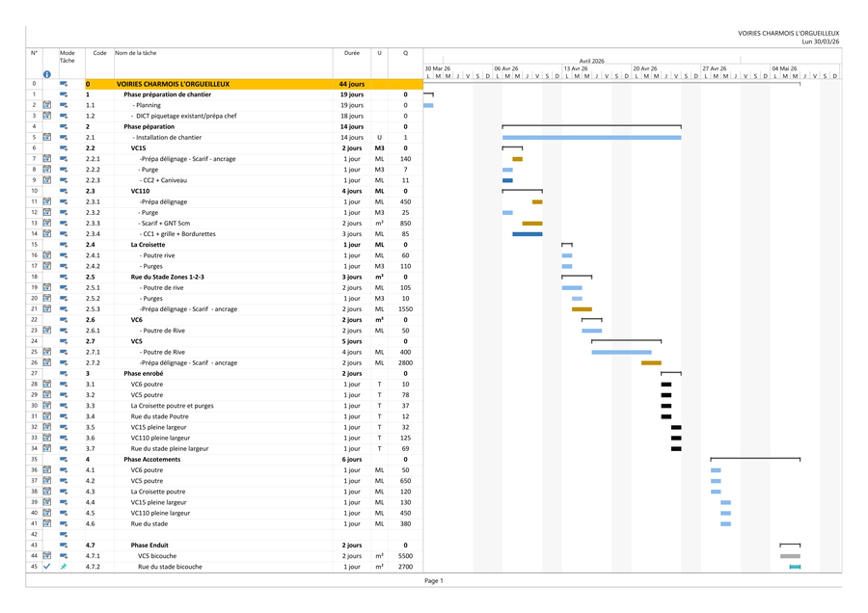Click auto-schedule mode icon for row 0
The width and height of the screenshot is (868, 613).
(65, 84)
